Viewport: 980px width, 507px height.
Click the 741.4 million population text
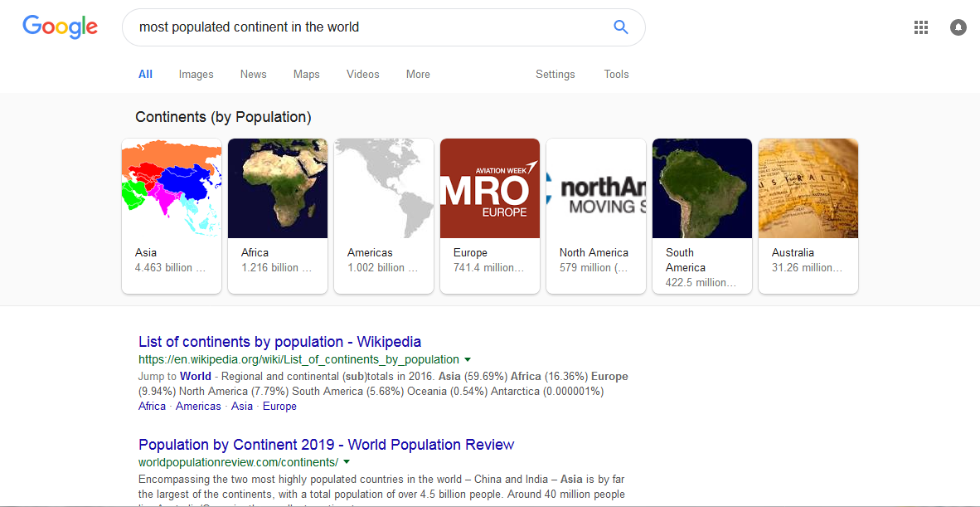[x=488, y=268]
